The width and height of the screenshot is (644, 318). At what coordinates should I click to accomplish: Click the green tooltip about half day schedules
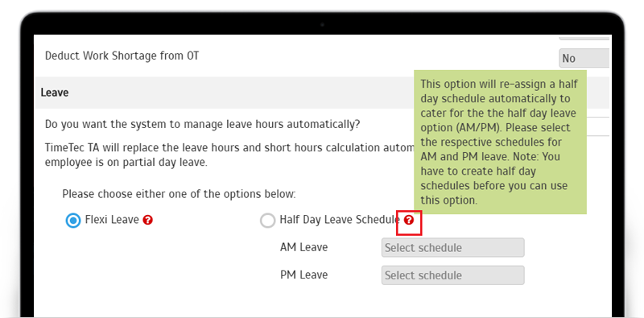point(500,142)
